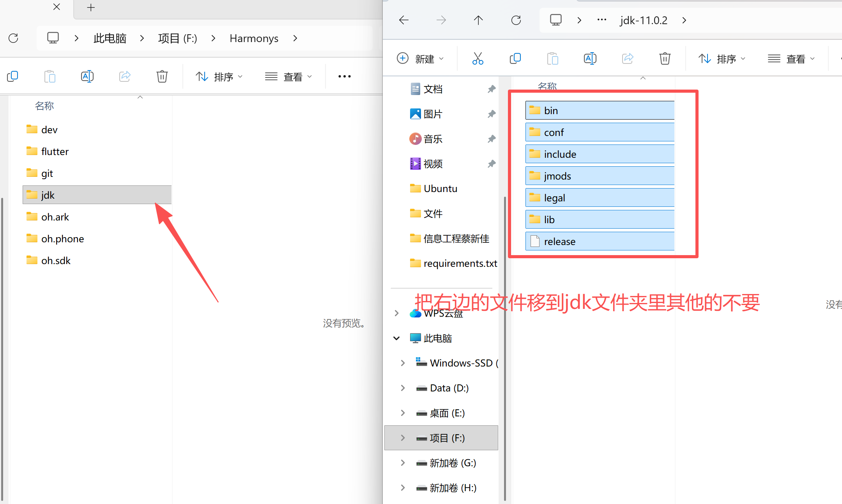Image resolution: width=842 pixels, height=504 pixels.
Task: Click the Cut scissors icon in right toolbar
Action: [x=478, y=58]
